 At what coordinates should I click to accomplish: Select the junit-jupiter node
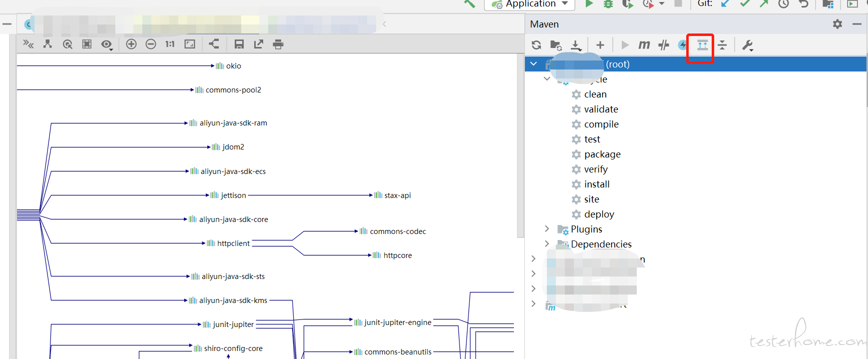[228, 324]
